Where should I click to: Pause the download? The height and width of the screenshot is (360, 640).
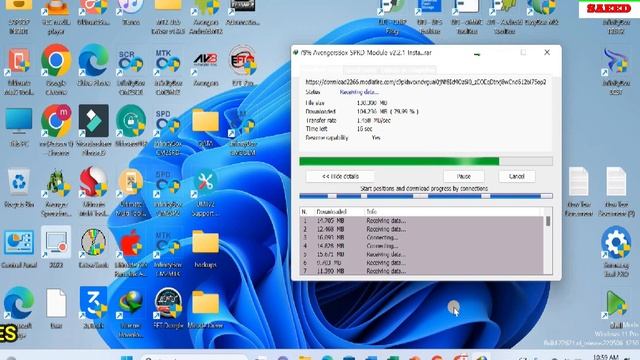click(x=464, y=176)
